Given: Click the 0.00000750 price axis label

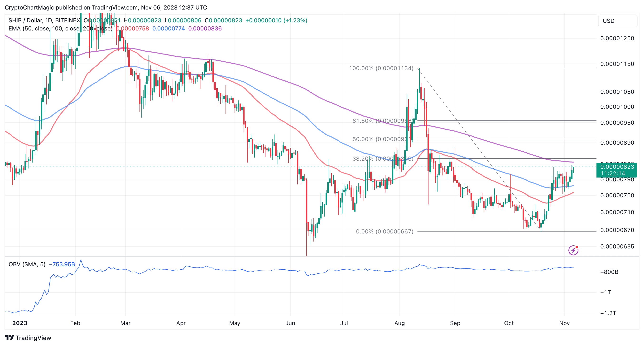Looking at the screenshot, I should pyautogui.click(x=617, y=195).
